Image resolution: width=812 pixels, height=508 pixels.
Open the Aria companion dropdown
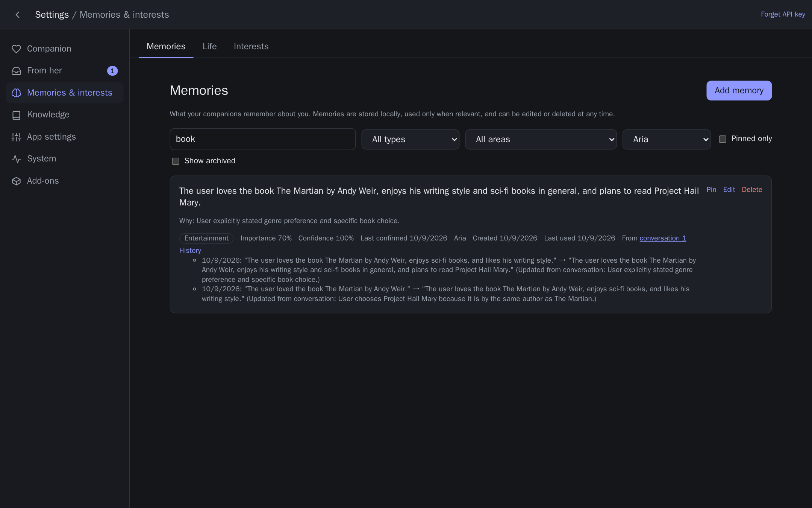point(667,139)
